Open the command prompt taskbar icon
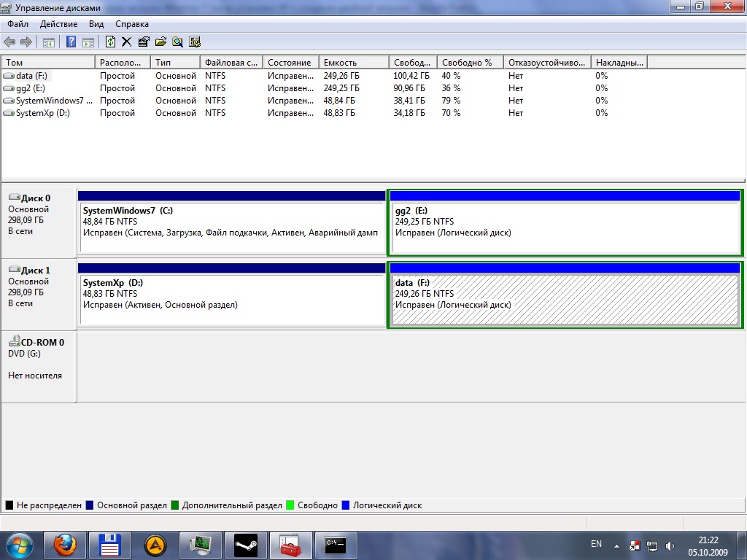The width and height of the screenshot is (747, 560). click(x=336, y=545)
